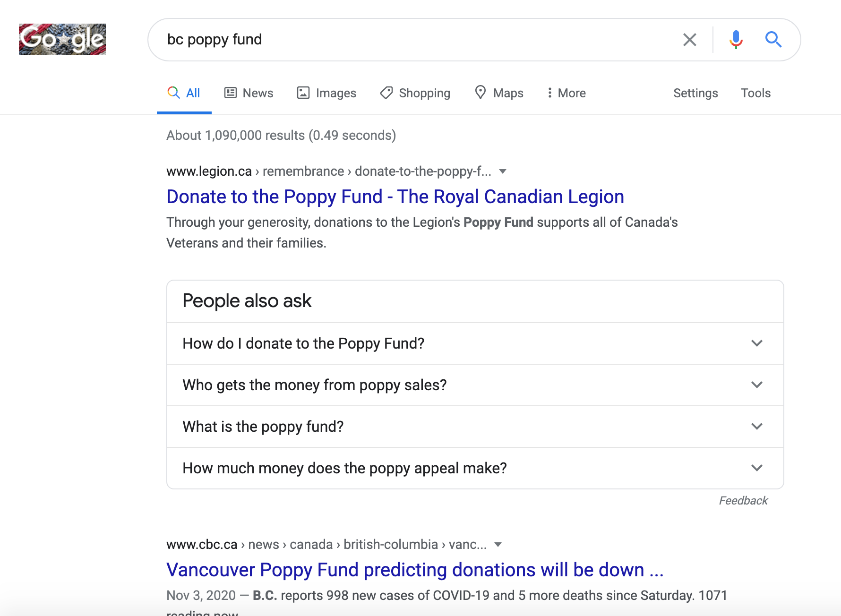Open the Shopping results tab

[415, 93]
